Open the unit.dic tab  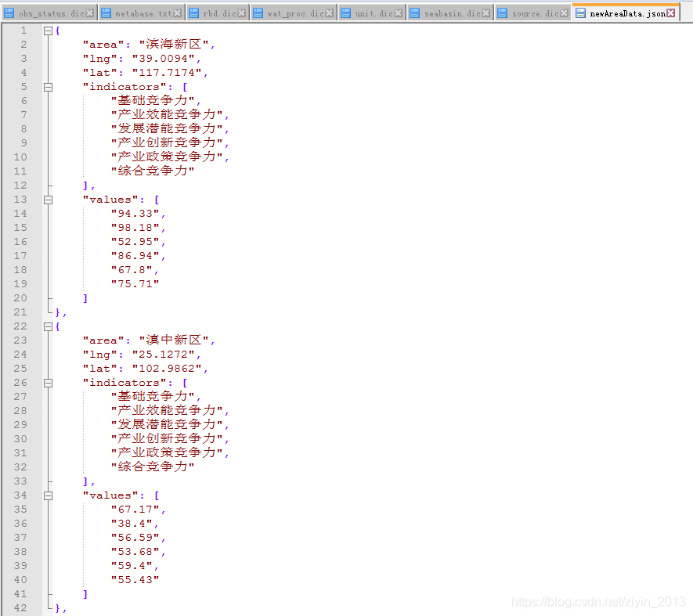point(372,13)
